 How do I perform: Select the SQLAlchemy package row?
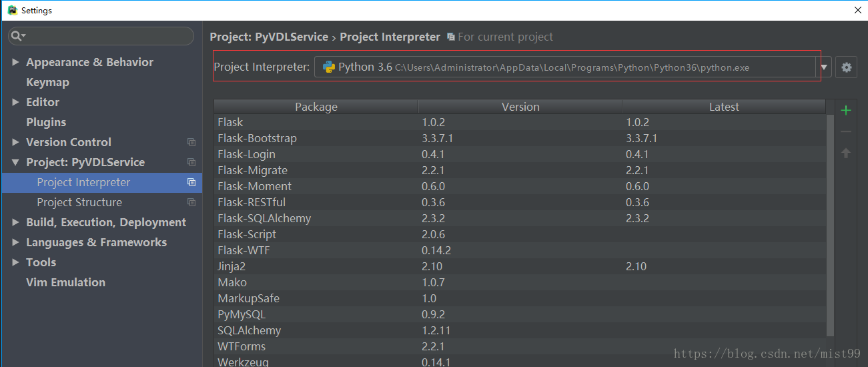point(520,330)
